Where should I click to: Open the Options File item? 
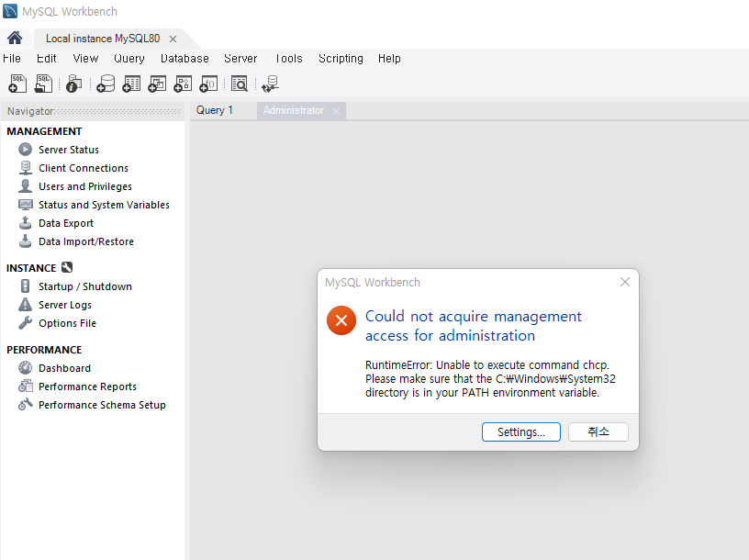pyautogui.click(x=67, y=323)
